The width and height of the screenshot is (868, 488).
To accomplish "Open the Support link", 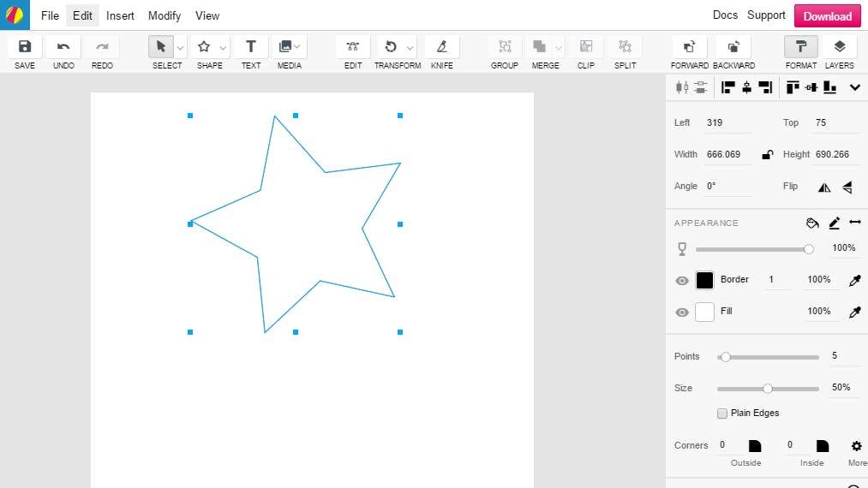I will (x=766, y=15).
